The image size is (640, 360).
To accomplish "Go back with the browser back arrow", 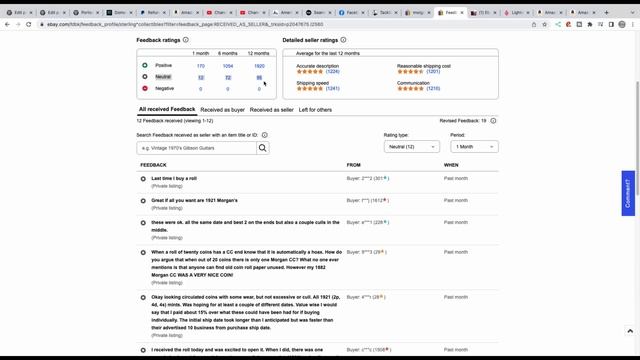I will pyautogui.click(x=7, y=24).
